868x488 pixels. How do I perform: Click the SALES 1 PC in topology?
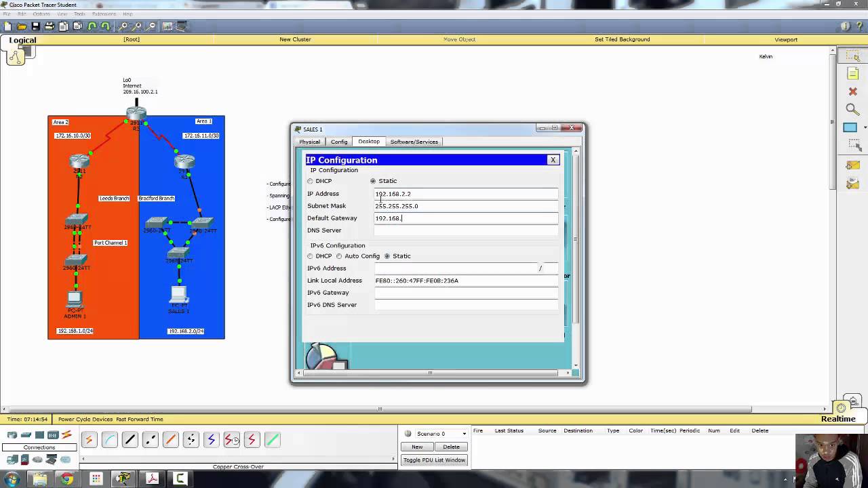click(x=179, y=296)
